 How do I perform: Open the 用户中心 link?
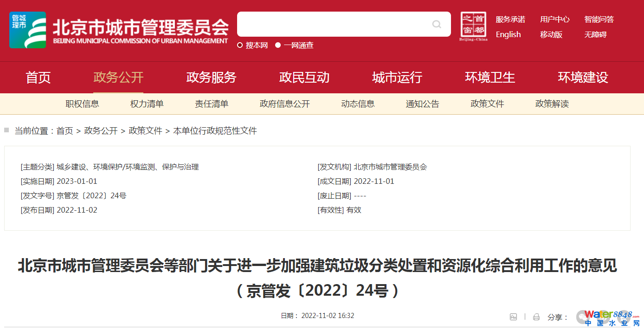pos(554,19)
